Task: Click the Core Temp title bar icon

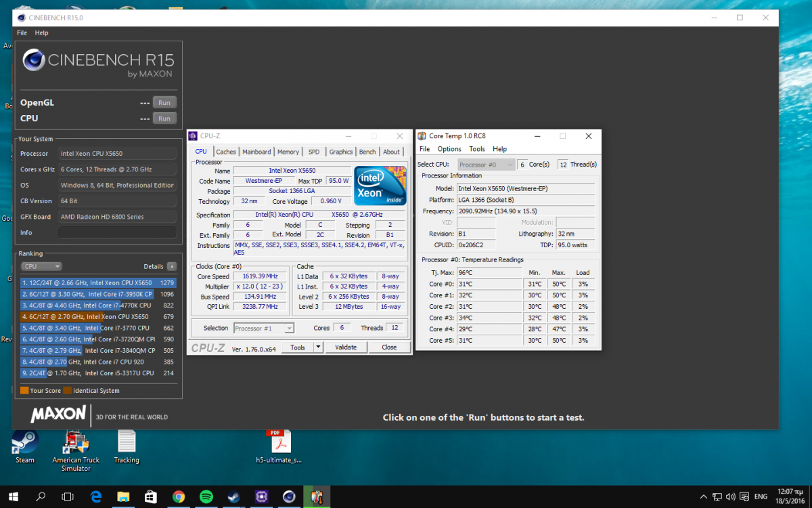Action: (422, 136)
